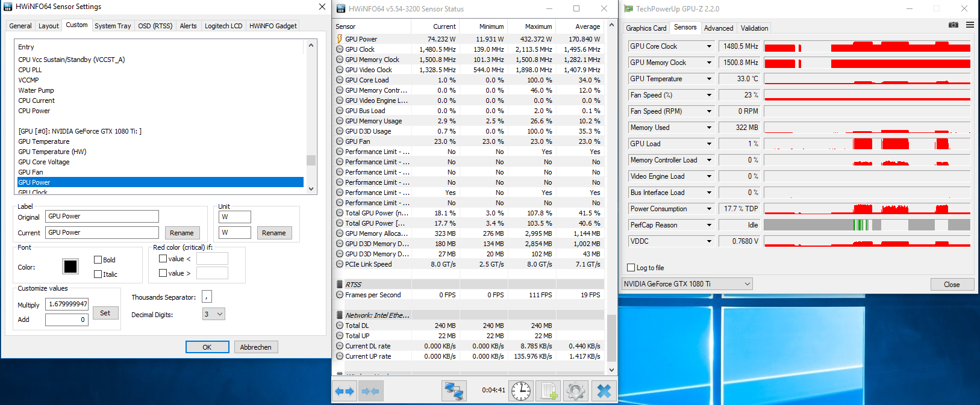Open the black font color swatch

pyautogui.click(x=70, y=267)
